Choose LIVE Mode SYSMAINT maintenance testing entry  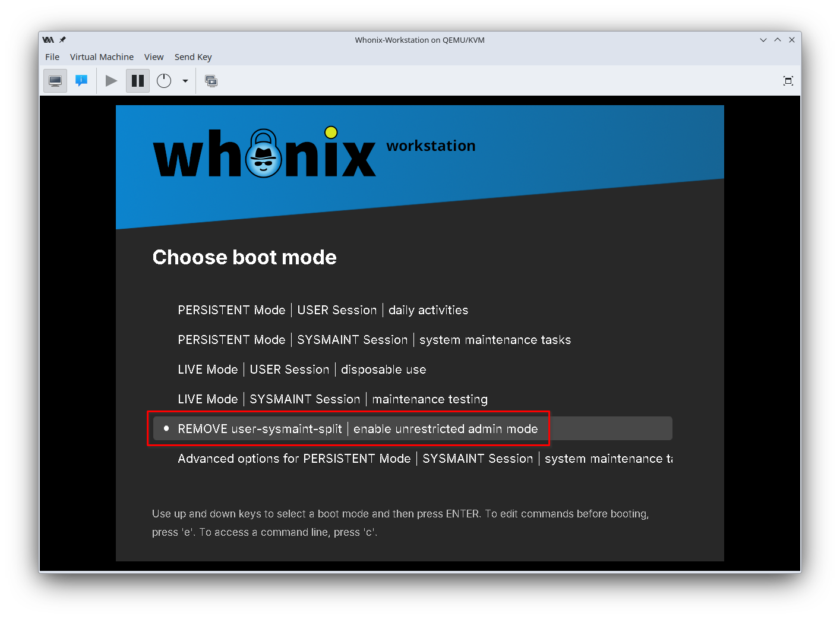333,399
